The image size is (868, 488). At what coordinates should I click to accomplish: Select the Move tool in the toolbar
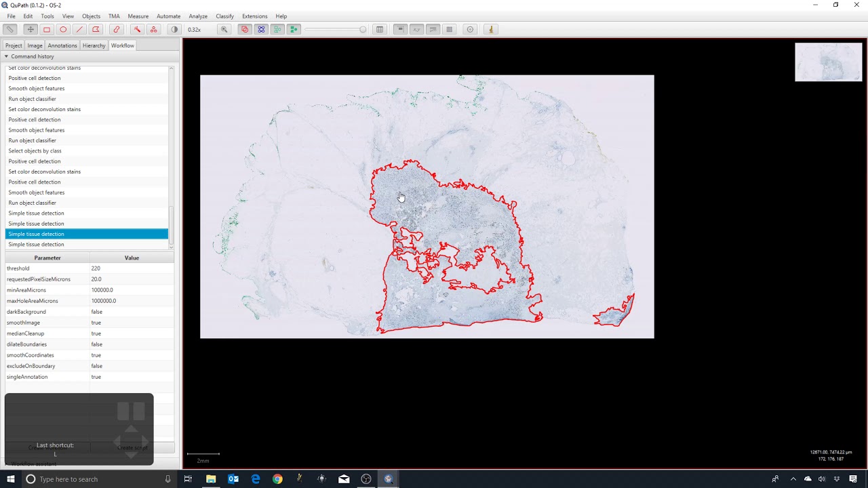30,29
